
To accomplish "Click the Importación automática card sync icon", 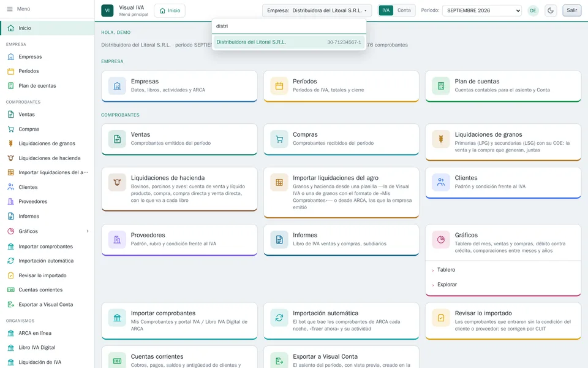I will pyautogui.click(x=279, y=318).
